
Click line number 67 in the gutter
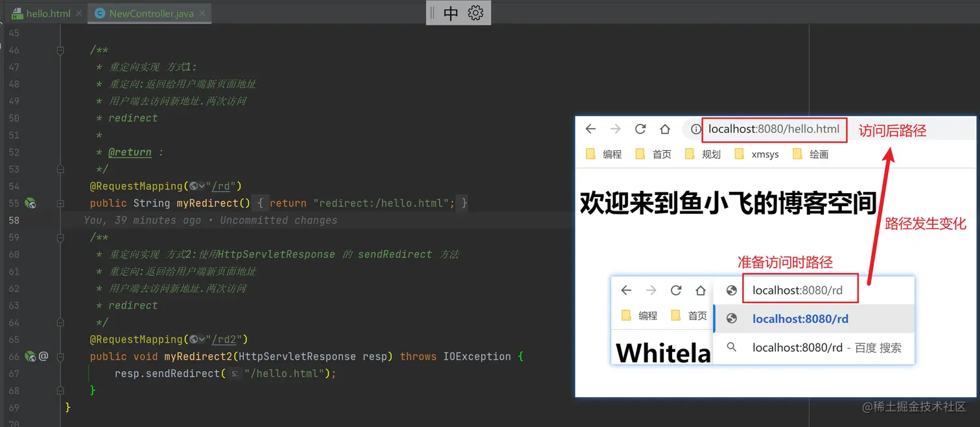(x=14, y=374)
